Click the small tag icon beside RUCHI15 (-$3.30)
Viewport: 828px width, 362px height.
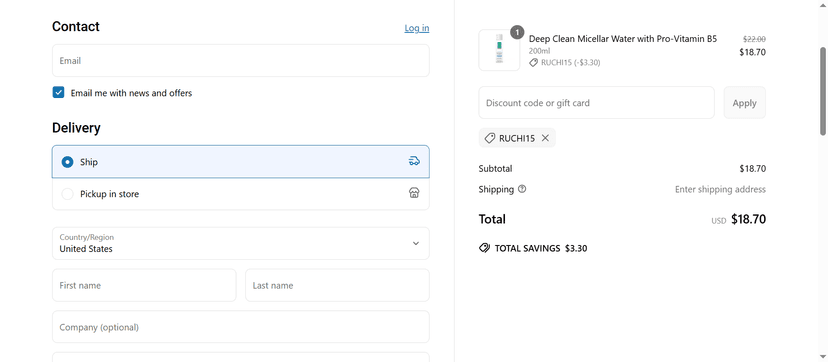(534, 63)
